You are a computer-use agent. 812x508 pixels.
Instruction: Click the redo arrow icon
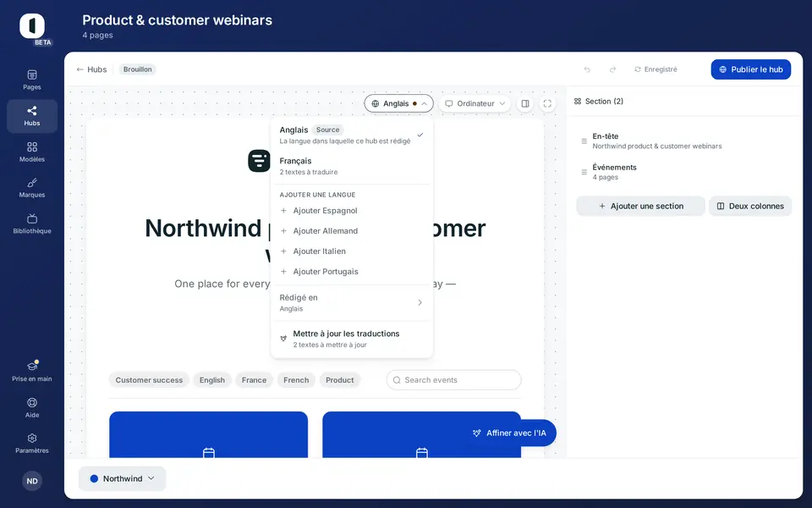click(x=612, y=69)
